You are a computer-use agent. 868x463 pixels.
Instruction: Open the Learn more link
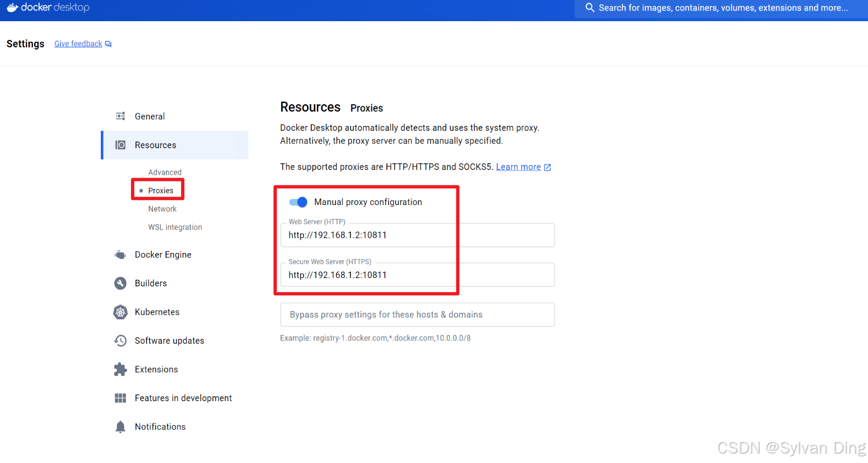[518, 167]
